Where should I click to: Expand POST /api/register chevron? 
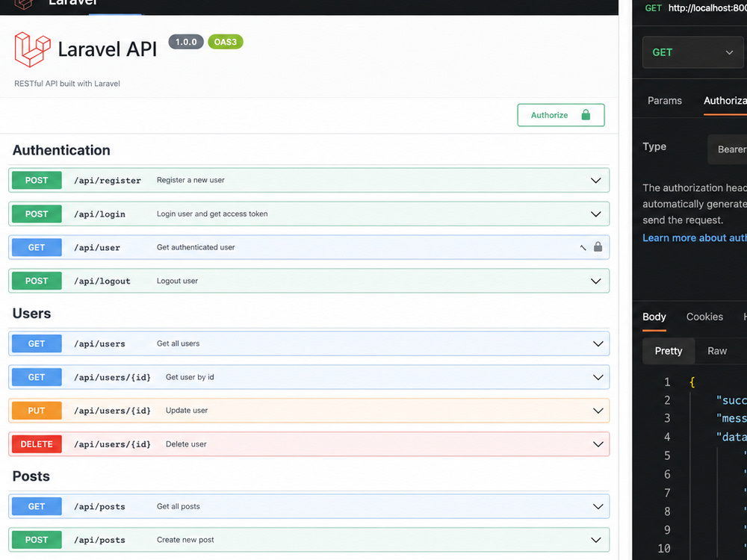coord(595,181)
